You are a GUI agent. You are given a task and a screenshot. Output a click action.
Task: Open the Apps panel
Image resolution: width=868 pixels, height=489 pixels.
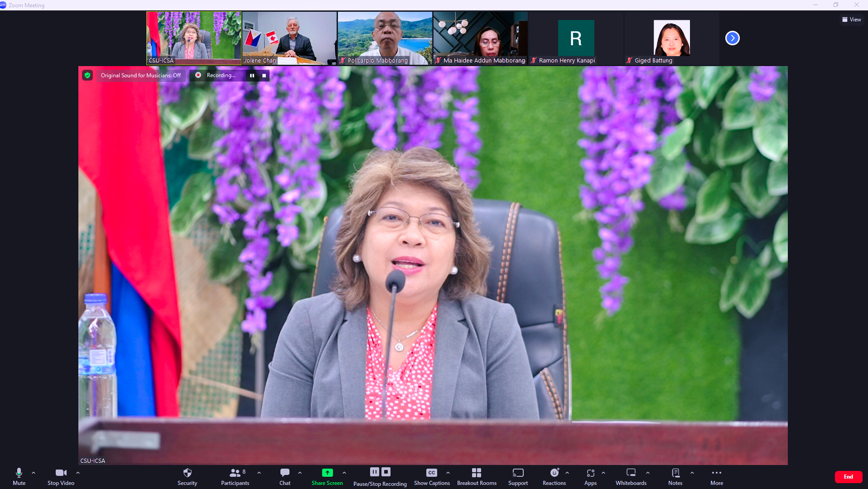(x=590, y=476)
